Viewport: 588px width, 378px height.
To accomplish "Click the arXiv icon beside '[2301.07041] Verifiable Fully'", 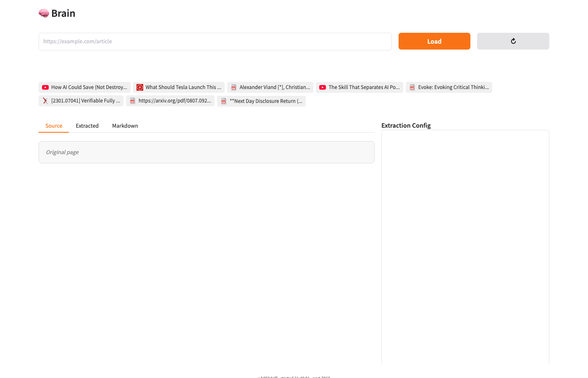I will click(45, 101).
